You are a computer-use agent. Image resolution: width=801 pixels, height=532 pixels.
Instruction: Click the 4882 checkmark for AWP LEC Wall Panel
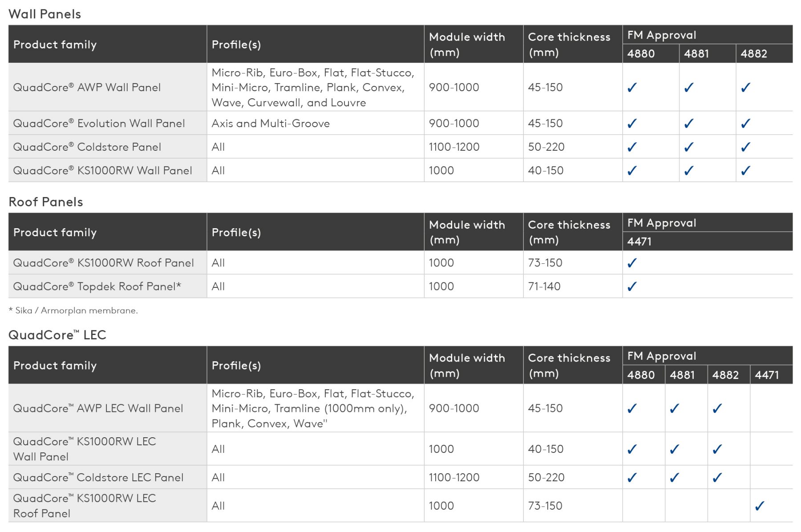click(x=717, y=408)
